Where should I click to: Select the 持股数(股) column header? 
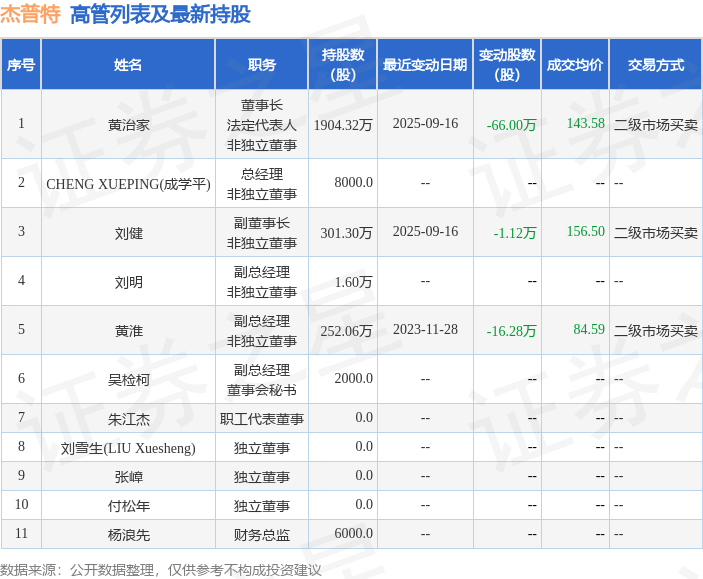343,65
